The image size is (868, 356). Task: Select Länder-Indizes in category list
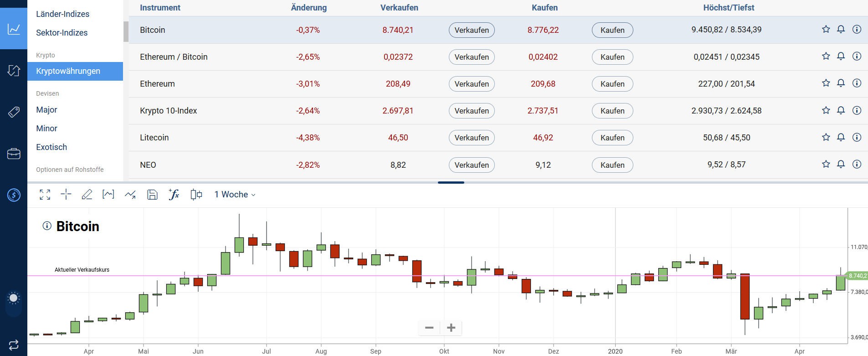click(63, 14)
